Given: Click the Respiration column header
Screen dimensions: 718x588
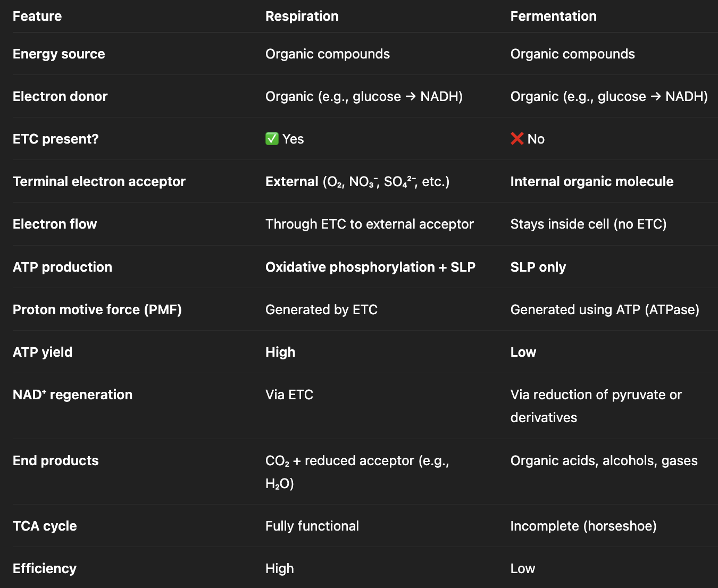Looking at the screenshot, I should [302, 16].
